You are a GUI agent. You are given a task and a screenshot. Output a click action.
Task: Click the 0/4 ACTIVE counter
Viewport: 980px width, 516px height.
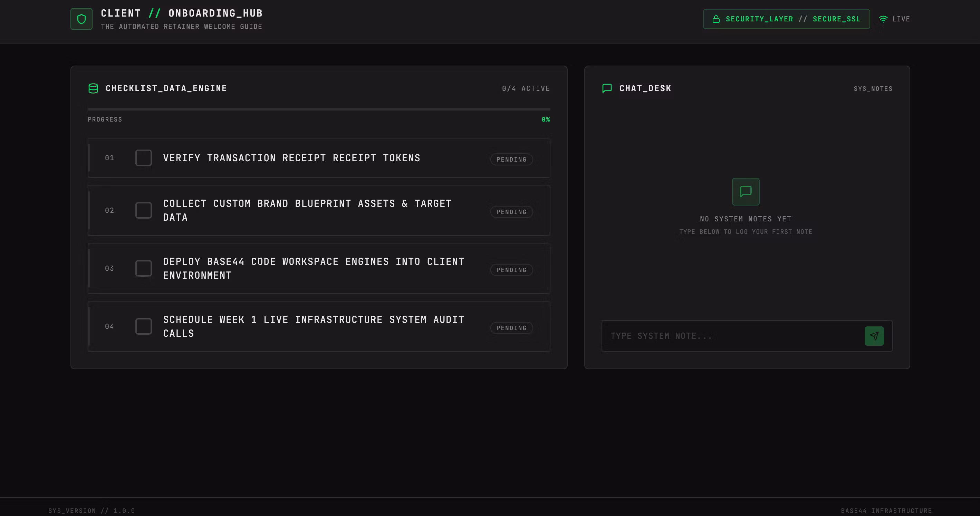[x=526, y=89]
